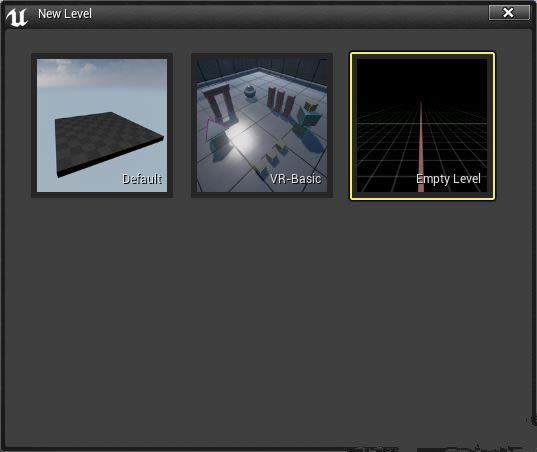This screenshot has height=452, width=537.
Task: Click the teal cube in VR-Basic preview
Action: (x=308, y=116)
